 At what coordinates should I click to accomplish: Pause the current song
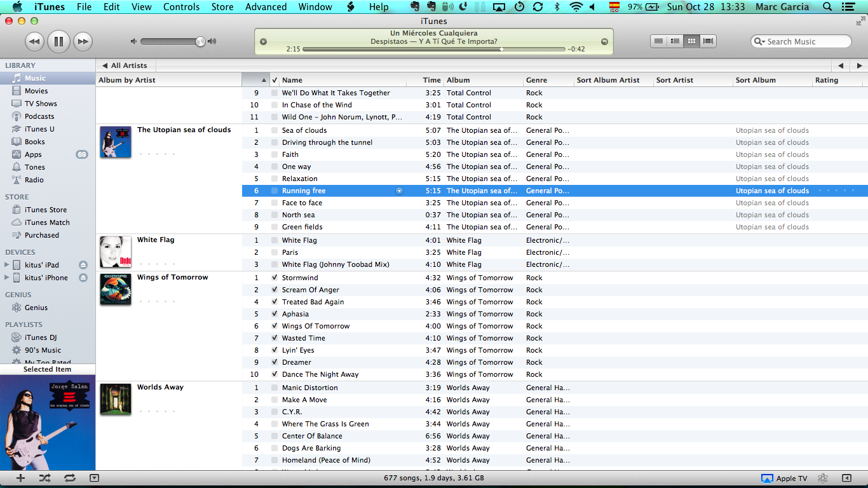point(58,42)
